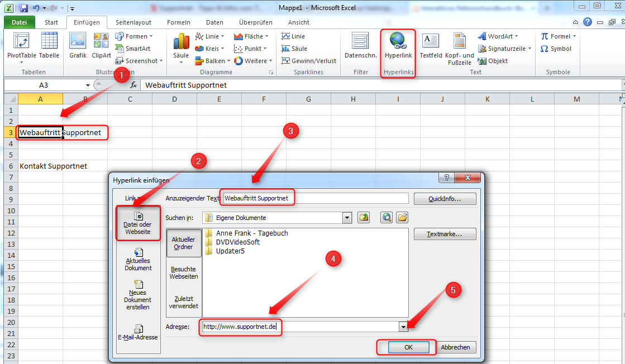Insert an Objekt
Screen dimensions: 625x364
(493, 61)
